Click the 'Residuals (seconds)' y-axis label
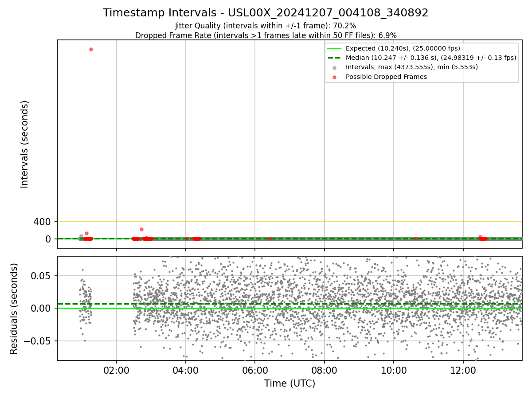Screen dimensions: 532x399 click(x=14, y=309)
